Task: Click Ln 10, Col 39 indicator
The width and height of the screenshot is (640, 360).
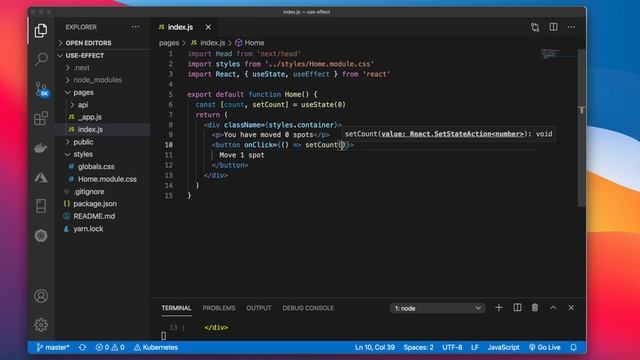Action: point(375,347)
